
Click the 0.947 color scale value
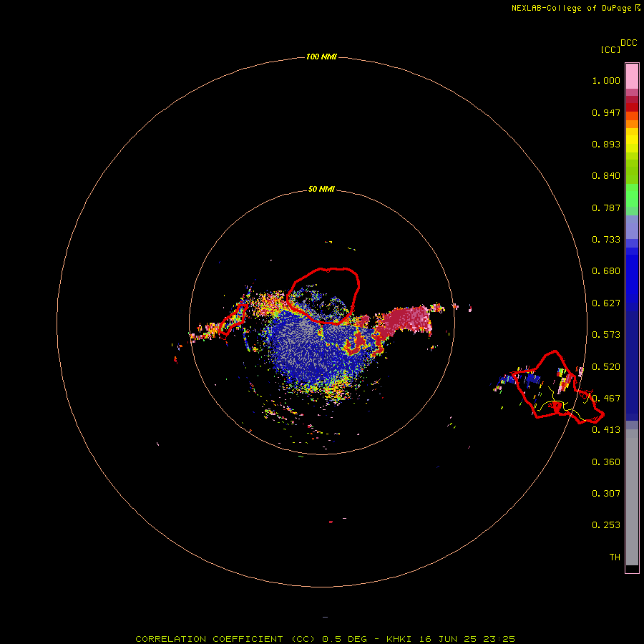tap(606, 112)
